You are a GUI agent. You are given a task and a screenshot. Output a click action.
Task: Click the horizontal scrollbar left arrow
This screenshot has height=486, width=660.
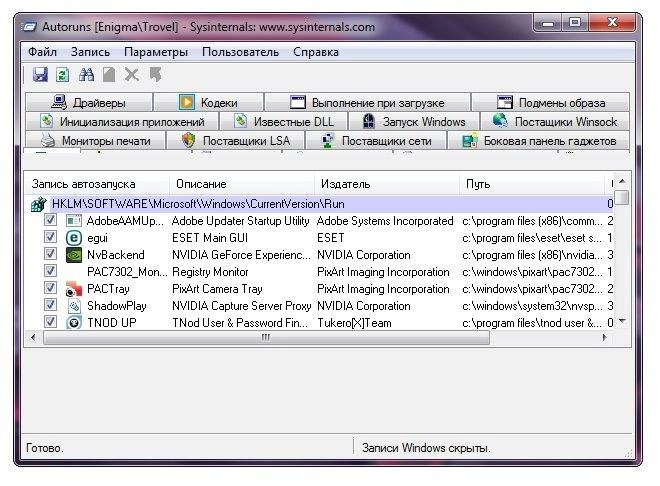(x=34, y=337)
